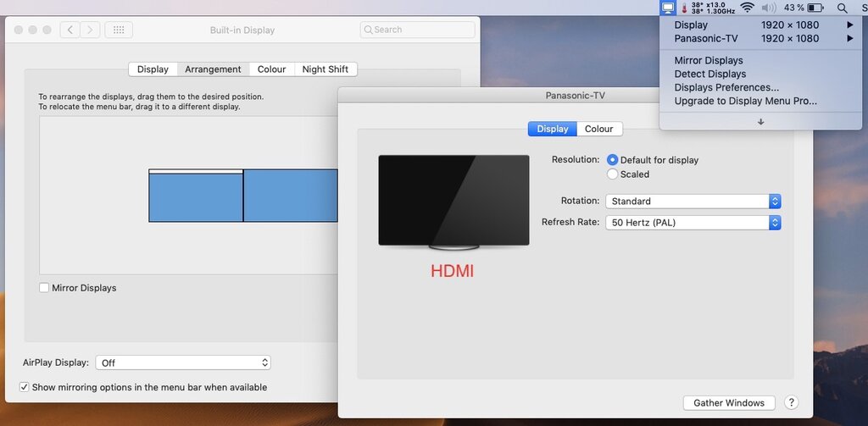Click the Display Menu monitor icon in menu bar
Viewport: 868px width, 426px height.
click(668, 8)
